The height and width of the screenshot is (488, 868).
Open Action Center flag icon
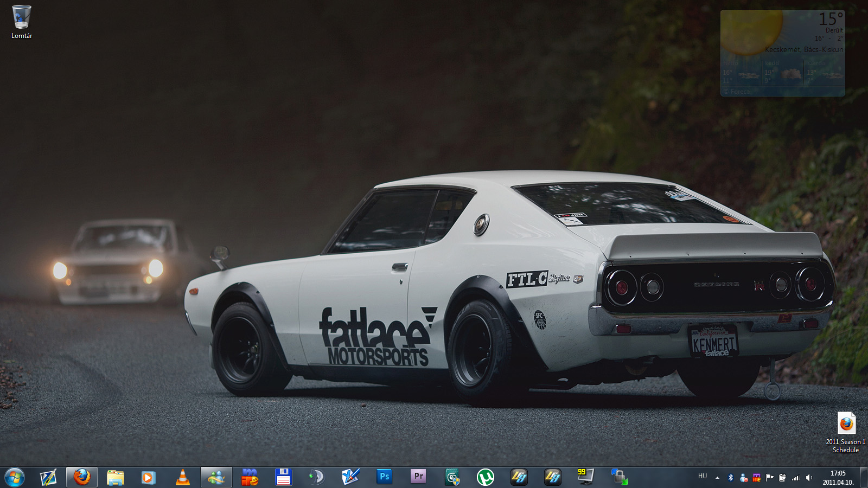click(770, 478)
